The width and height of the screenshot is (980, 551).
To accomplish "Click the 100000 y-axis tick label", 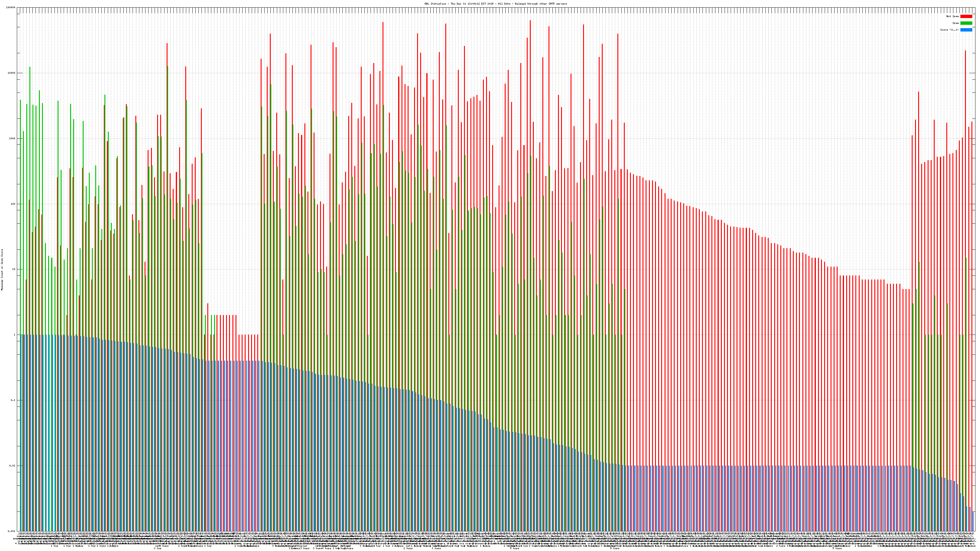I will pos(11,8).
